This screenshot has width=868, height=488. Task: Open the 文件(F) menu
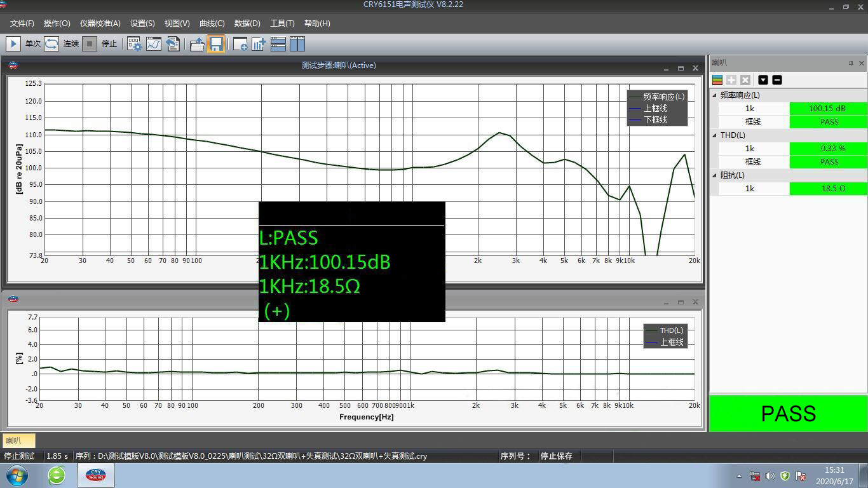tap(22, 24)
